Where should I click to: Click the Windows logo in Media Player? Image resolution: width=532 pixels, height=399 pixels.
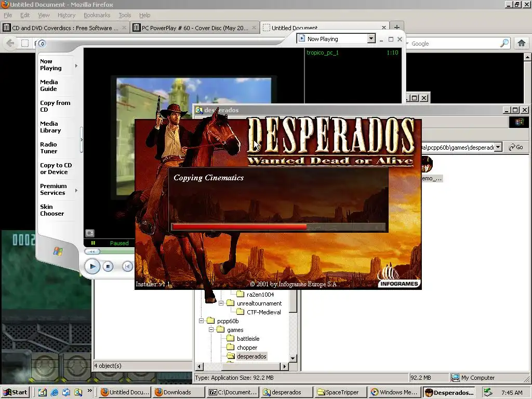(58, 251)
